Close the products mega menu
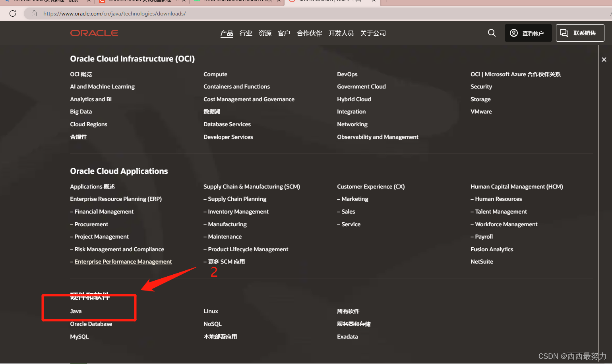This screenshot has width=612, height=364. (604, 60)
